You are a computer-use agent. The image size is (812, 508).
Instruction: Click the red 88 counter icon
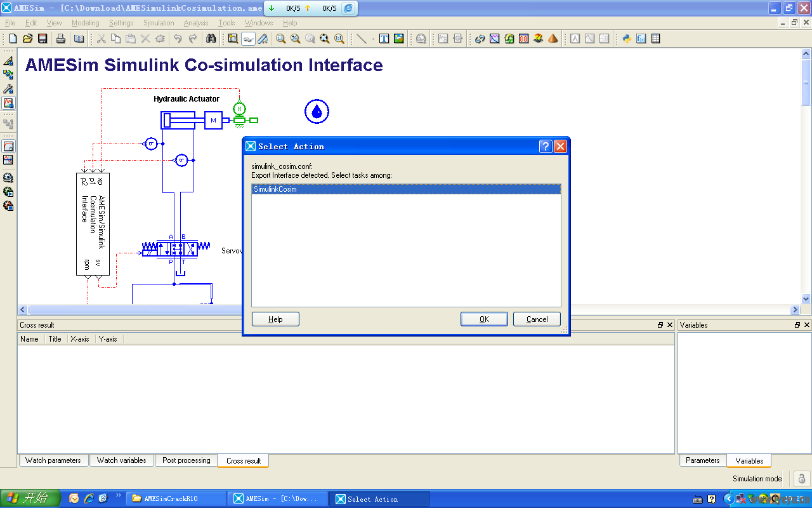click(523, 39)
